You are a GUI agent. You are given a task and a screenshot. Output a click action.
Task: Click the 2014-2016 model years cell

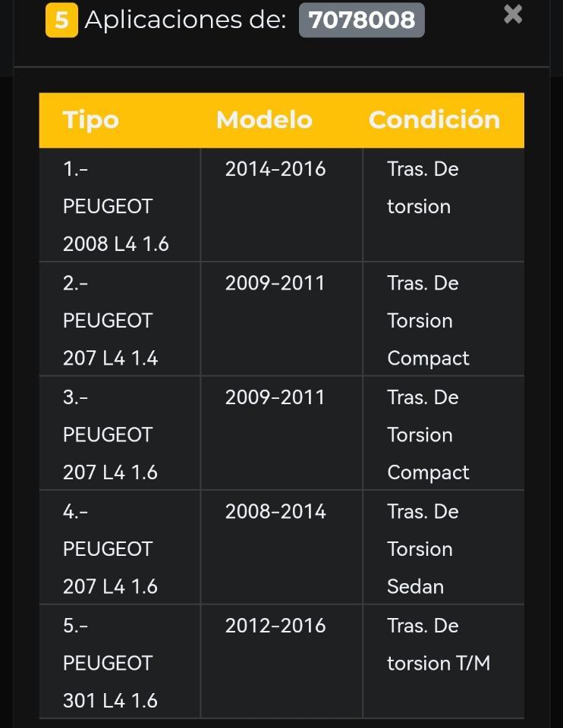(x=275, y=169)
